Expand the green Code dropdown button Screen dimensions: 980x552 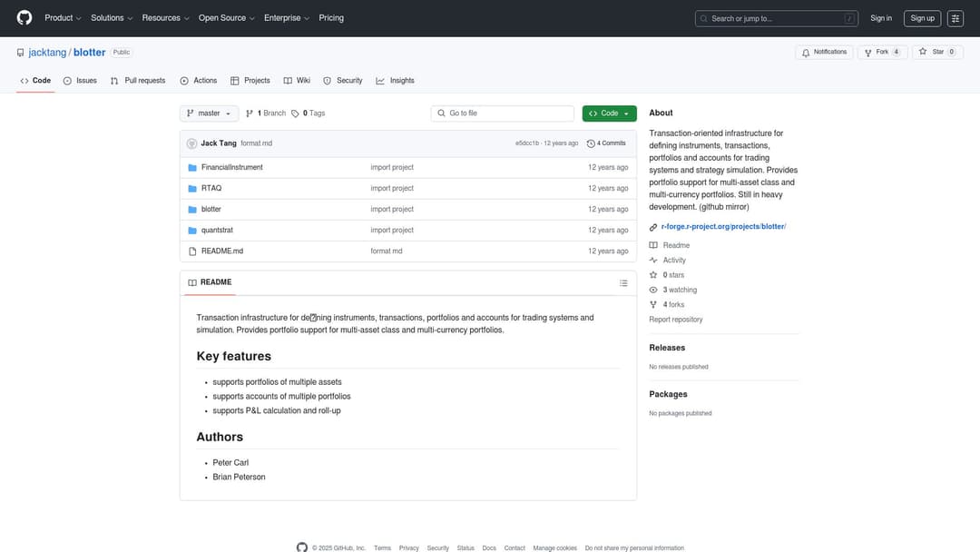pyautogui.click(x=610, y=113)
